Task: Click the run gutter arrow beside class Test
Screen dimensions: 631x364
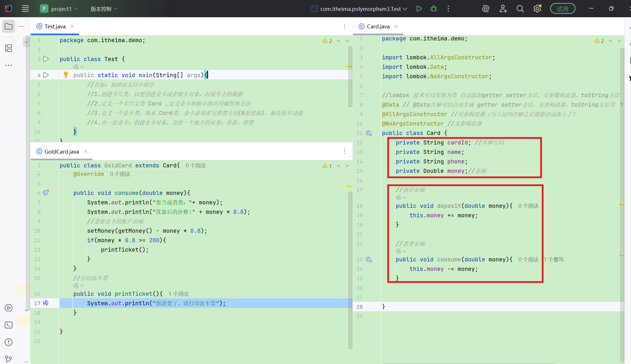Action: click(46, 59)
